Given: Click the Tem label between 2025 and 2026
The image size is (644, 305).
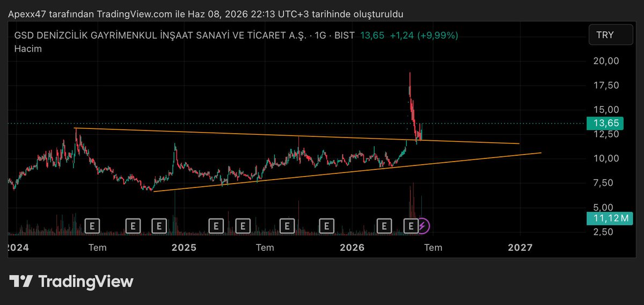Looking at the screenshot, I should tap(265, 248).
